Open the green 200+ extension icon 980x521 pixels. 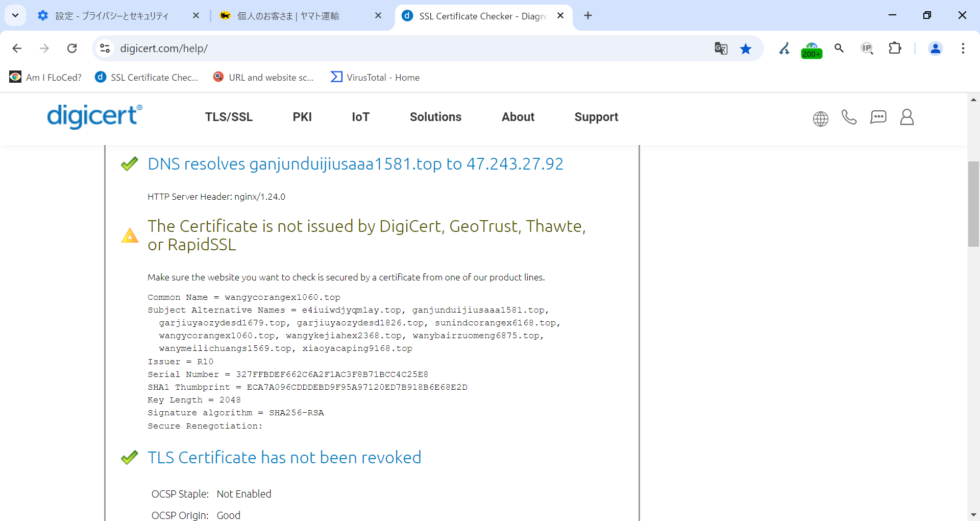pos(812,50)
